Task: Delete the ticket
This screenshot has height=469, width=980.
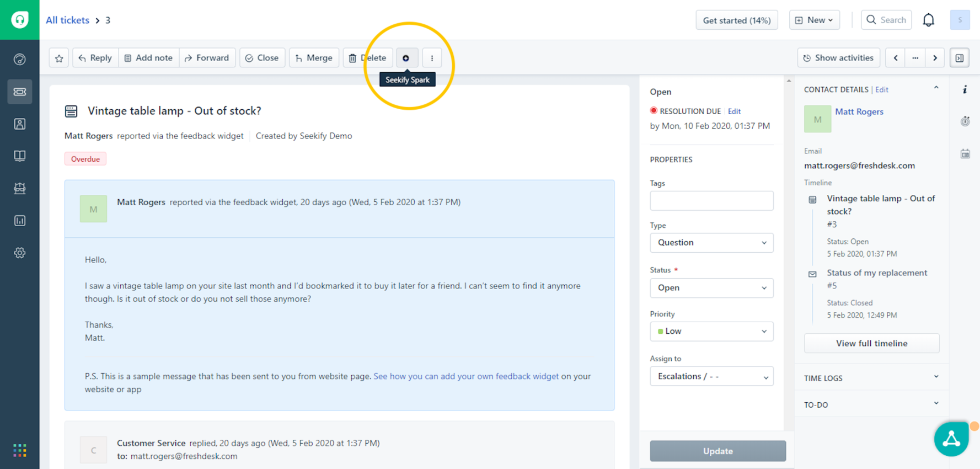Action: click(x=368, y=58)
